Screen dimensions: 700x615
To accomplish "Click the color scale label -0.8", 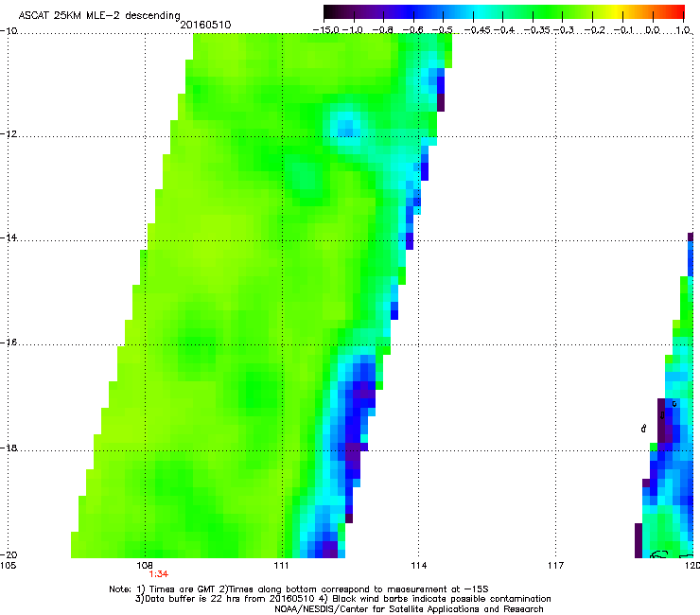I will [x=382, y=30].
